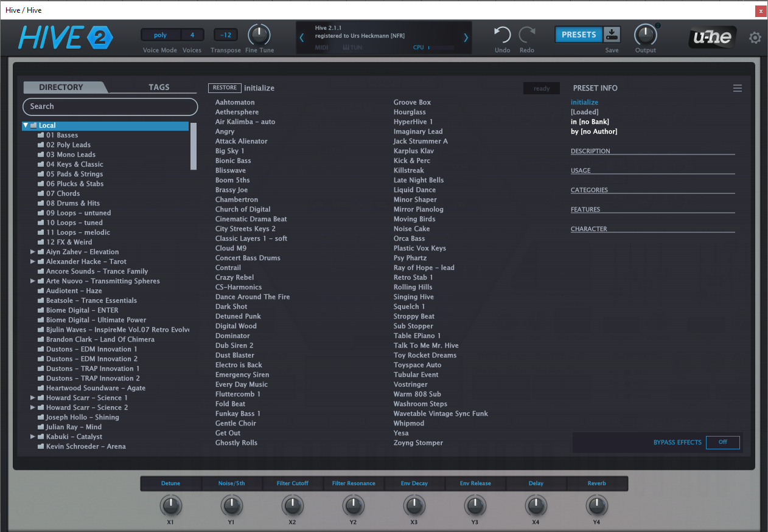Screen dimensions: 768x532
Task: Toggle Bypass Effects Off switch
Action: pyautogui.click(x=723, y=442)
